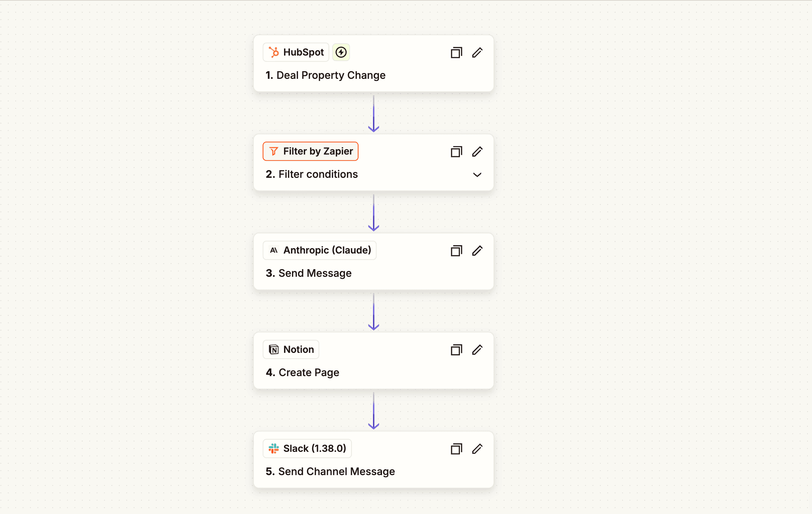Image resolution: width=812 pixels, height=514 pixels.
Task: Duplicate the Slack step
Action: (x=456, y=449)
